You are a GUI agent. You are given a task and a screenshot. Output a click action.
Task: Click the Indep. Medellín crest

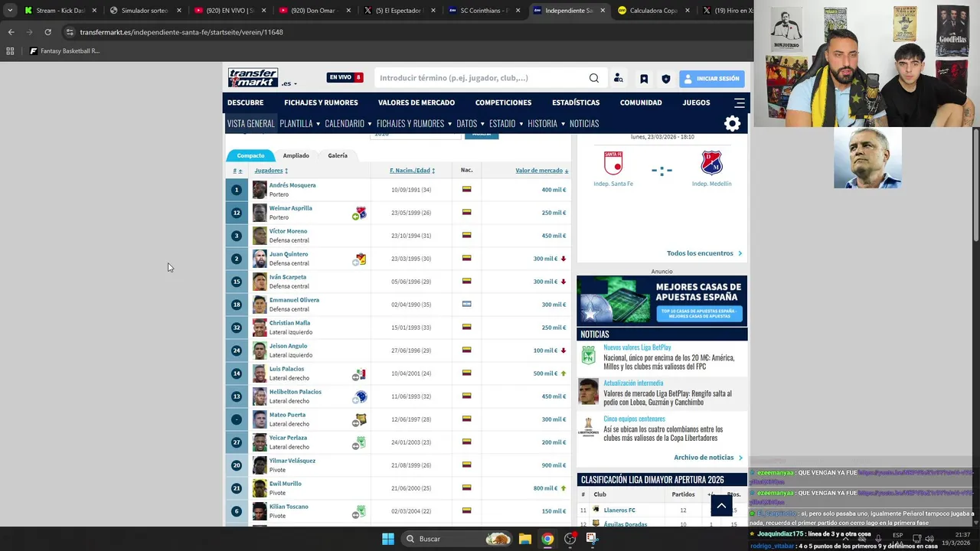click(711, 163)
